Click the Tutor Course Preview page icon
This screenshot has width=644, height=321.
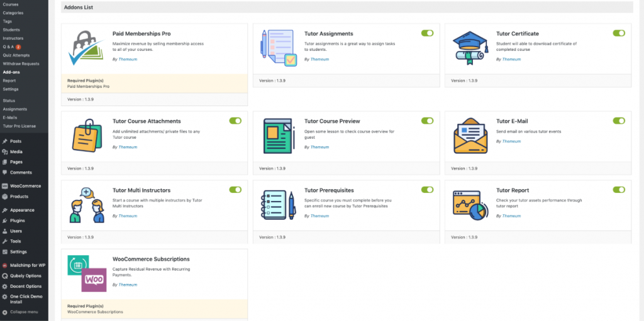pyautogui.click(x=279, y=136)
